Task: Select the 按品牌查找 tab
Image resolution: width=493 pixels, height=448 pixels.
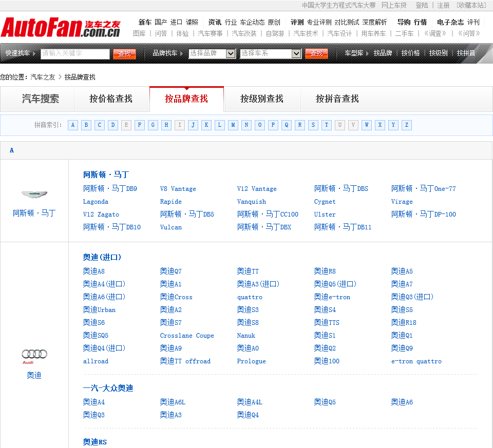Action: pyautogui.click(x=186, y=99)
